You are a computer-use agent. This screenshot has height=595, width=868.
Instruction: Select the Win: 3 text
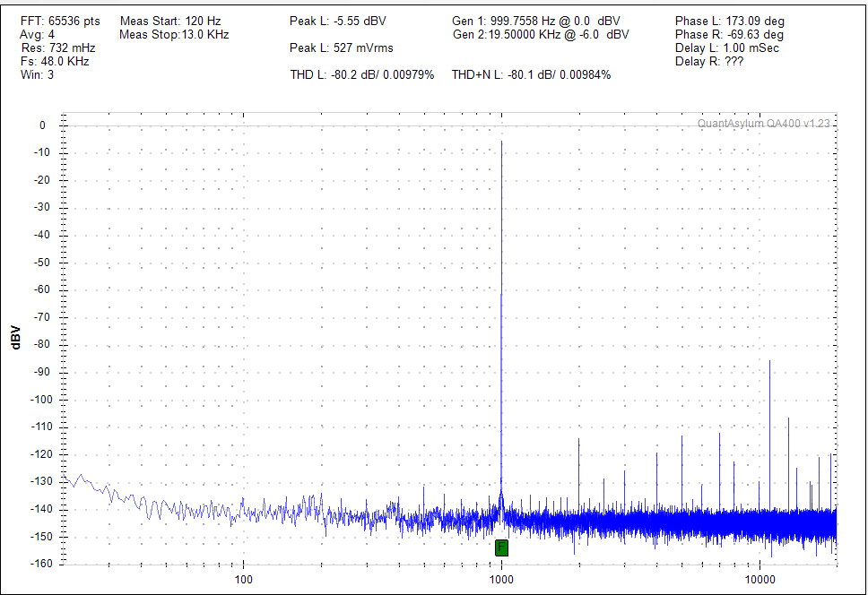pos(37,74)
